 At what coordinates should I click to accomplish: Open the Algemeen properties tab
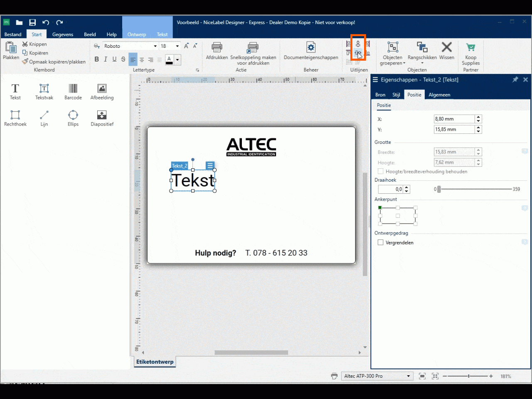(439, 95)
